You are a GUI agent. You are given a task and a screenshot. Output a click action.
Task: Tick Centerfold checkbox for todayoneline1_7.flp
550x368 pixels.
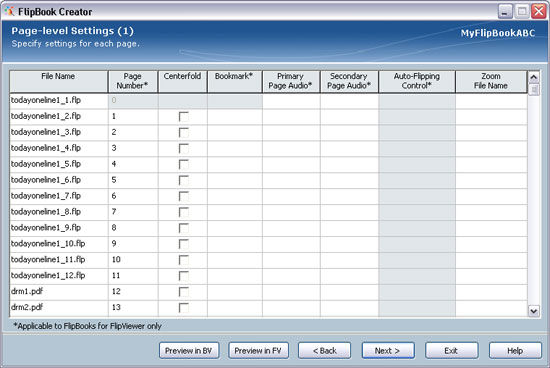pos(183,196)
